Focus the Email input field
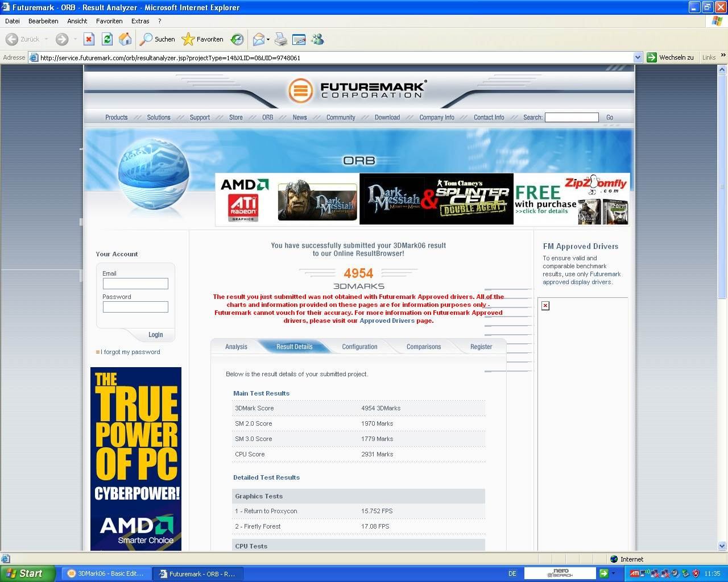Image resolution: width=728 pixels, height=582 pixels. [x=135, y=284]
